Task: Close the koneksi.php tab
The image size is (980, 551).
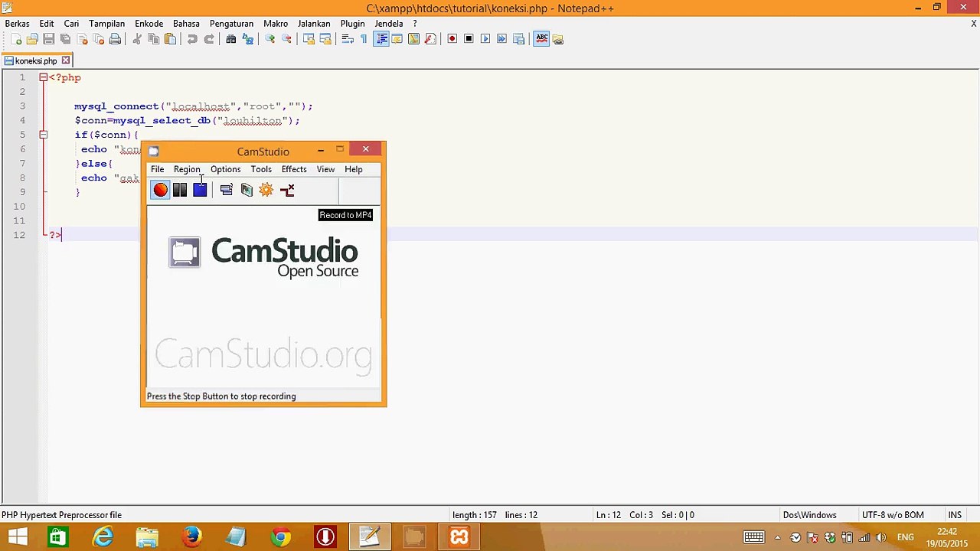Action: click(x=66, y=60)
